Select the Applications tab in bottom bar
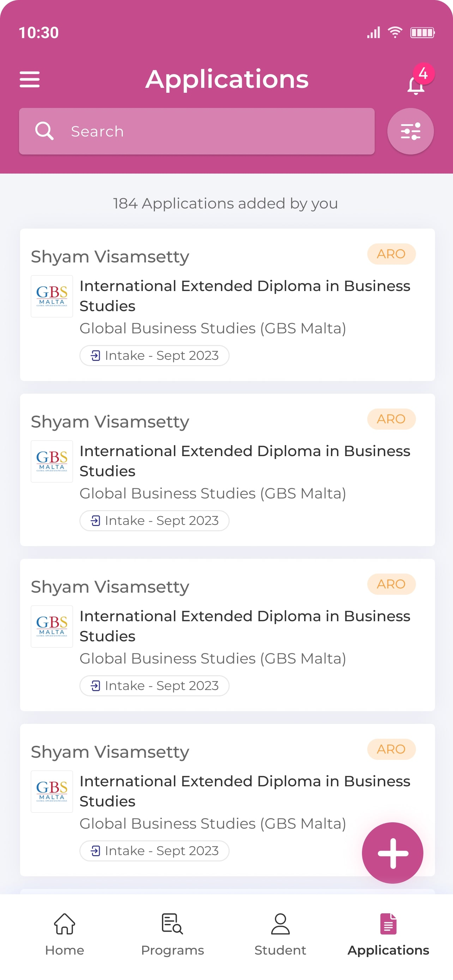Screen dimensions: 453x980 pyautogui.click(x=388, y=935)
